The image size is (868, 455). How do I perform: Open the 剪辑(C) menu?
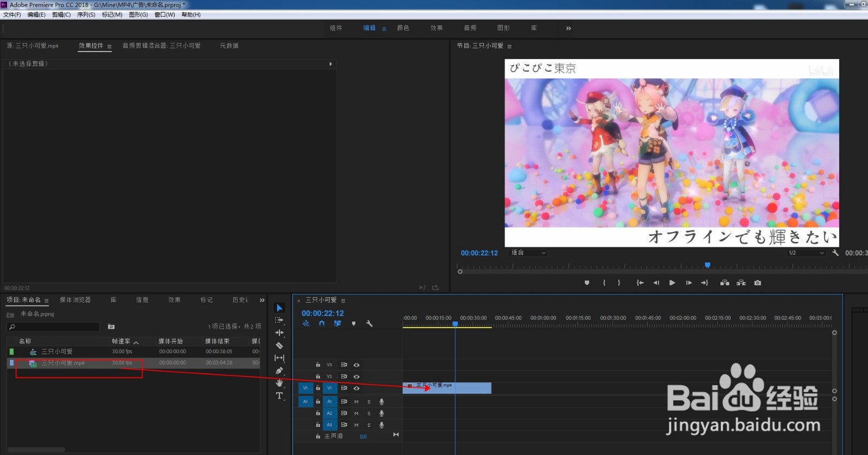click(x=61, y=15)
